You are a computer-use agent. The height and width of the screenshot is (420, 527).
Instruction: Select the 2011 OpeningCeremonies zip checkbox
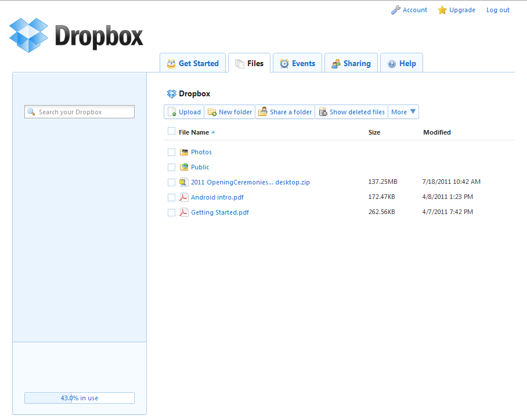point(171,183)
